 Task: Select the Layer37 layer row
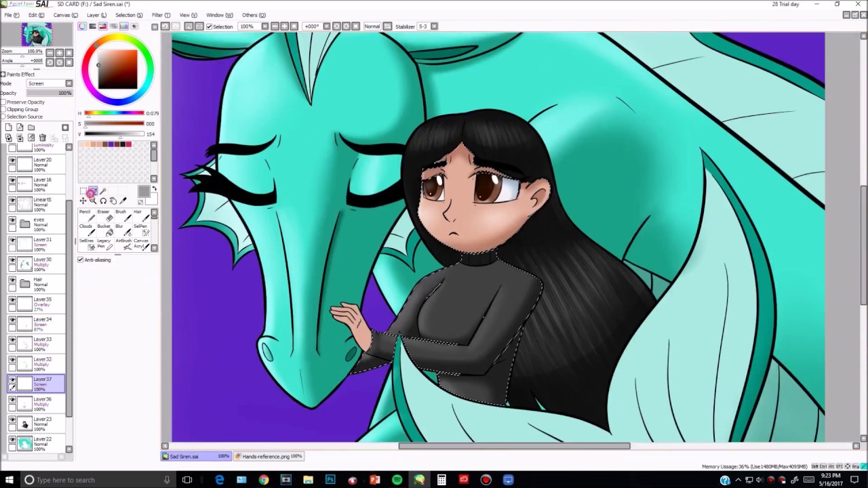[36, 384]
